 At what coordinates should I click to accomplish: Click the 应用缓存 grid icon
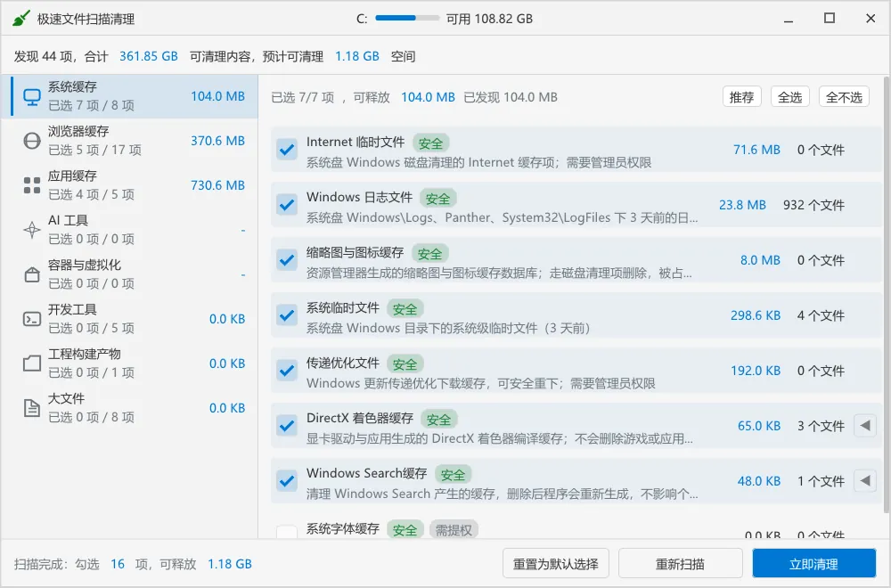(32, 185)
